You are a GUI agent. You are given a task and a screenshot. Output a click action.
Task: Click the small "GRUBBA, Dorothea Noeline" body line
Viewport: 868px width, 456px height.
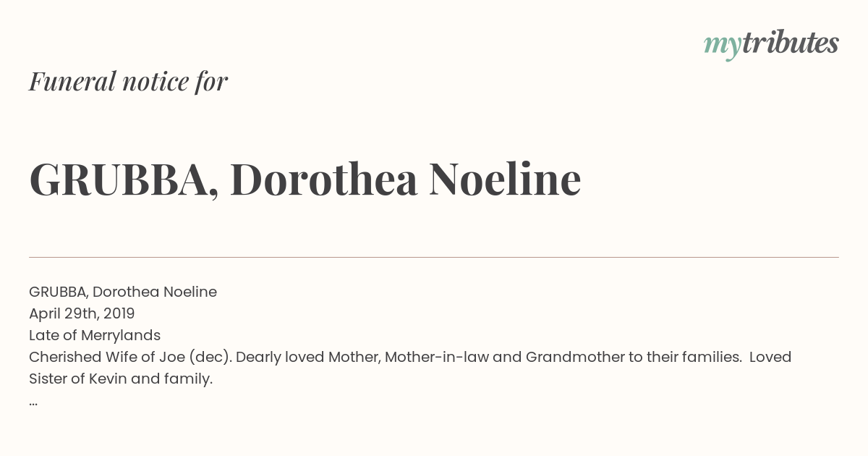(123, 292)
